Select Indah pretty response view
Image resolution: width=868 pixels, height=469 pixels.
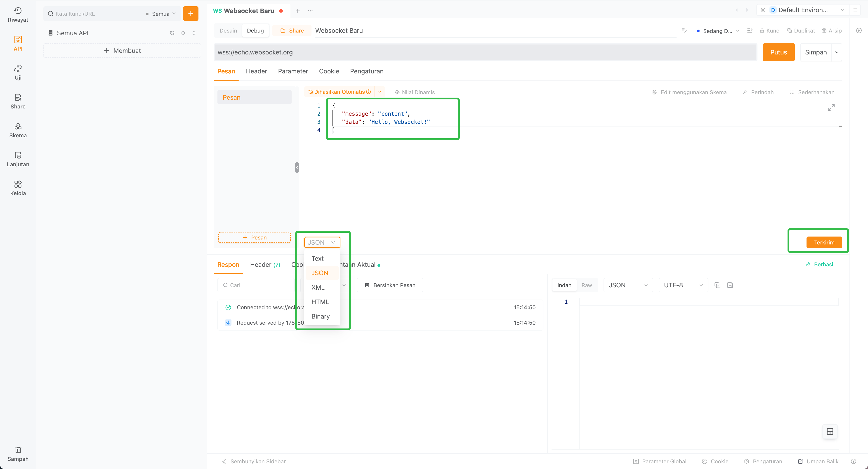tap(564, 285)
